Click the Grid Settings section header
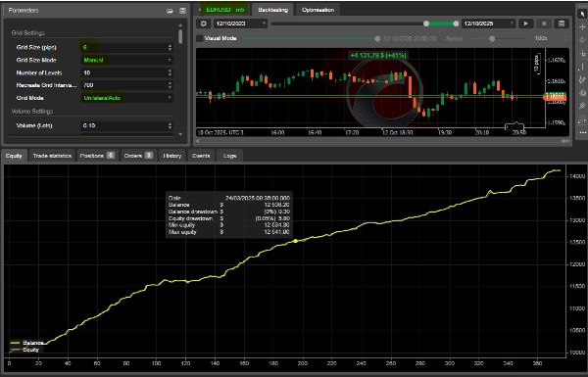 [x=28, y=33]
